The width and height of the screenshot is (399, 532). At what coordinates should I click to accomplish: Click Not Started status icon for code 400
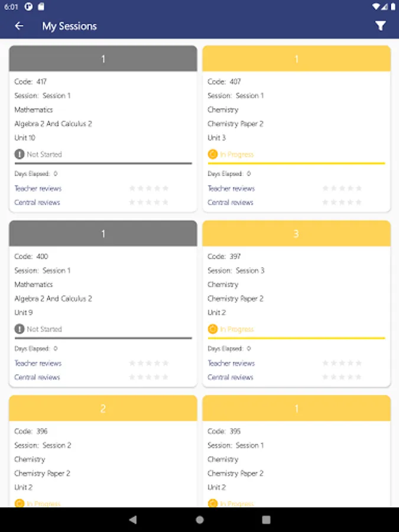point(20,329)
